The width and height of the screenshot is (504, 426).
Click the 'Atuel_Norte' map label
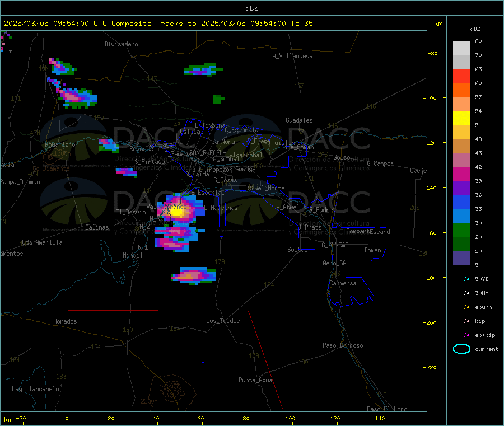(266, 188)
